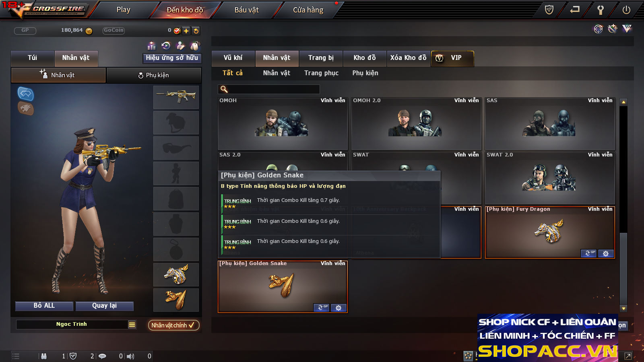This screenshot has width=644, height=362.
Task: Click the Bỏ ALL button
Action: coord(44,306)
